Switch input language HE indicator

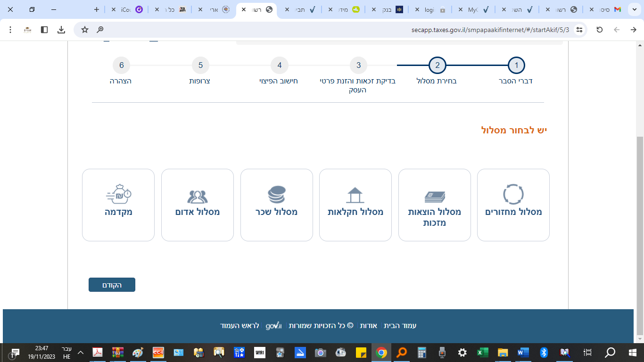tap(66, 353)
